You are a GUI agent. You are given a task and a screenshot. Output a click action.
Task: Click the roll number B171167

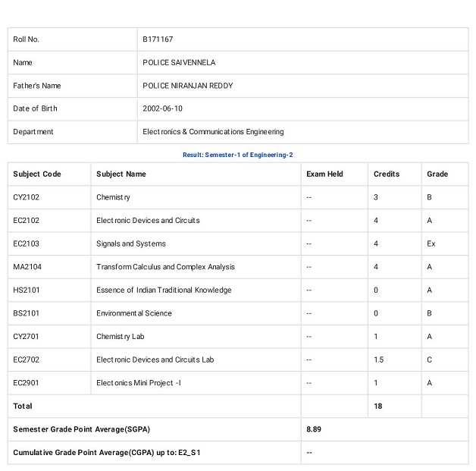pos(158,39)
